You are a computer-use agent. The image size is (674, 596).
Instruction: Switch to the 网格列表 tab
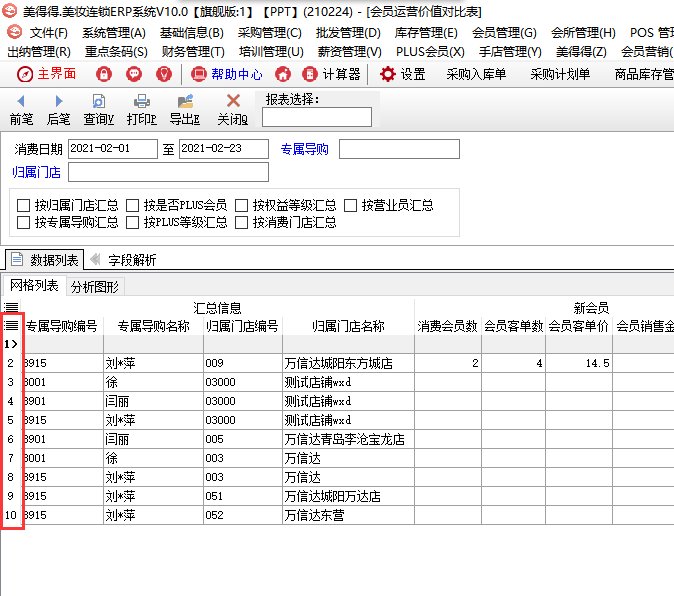[x=34, y=285]
